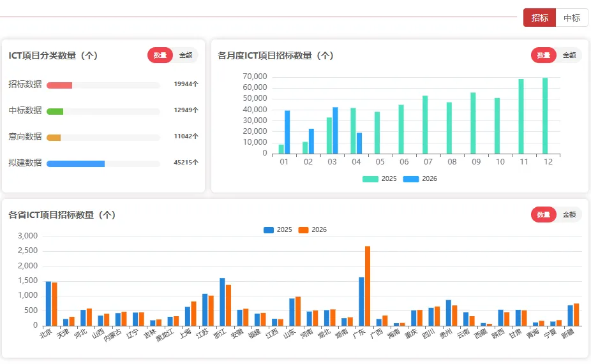Click the 内蒙古 axis label
This screenshot has height=364, width=591.
(112, 335)
